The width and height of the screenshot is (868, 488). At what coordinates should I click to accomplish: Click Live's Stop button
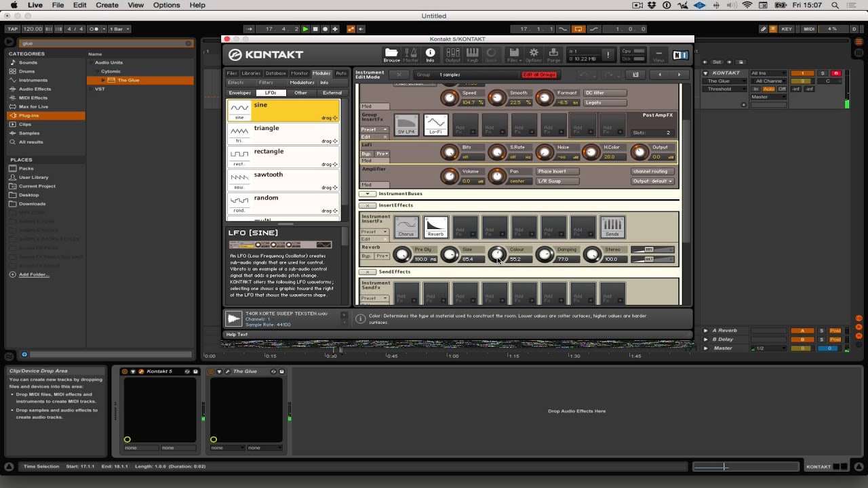click(315, 29)
